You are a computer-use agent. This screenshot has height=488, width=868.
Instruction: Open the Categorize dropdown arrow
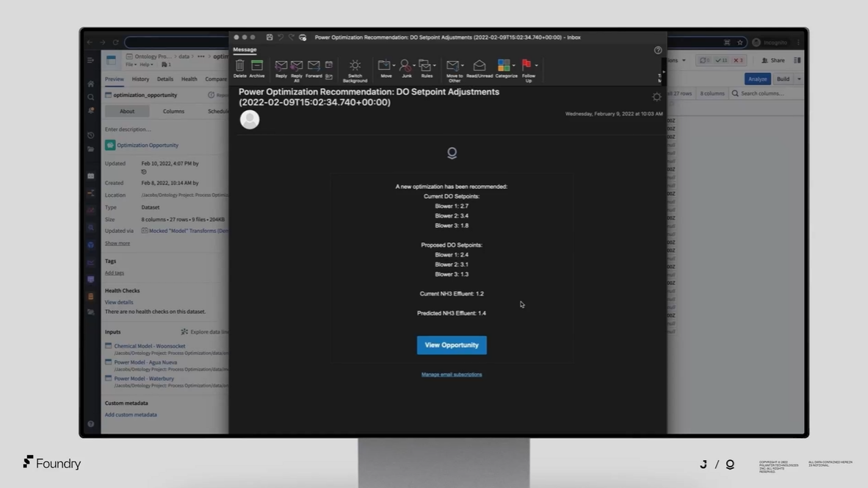513,66
